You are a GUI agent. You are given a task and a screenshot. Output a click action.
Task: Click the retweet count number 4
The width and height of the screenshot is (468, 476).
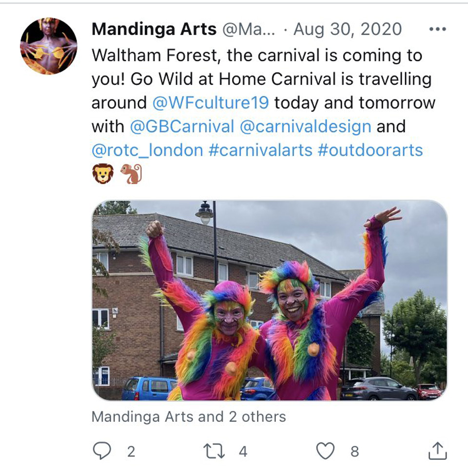(x=243, y=452)
